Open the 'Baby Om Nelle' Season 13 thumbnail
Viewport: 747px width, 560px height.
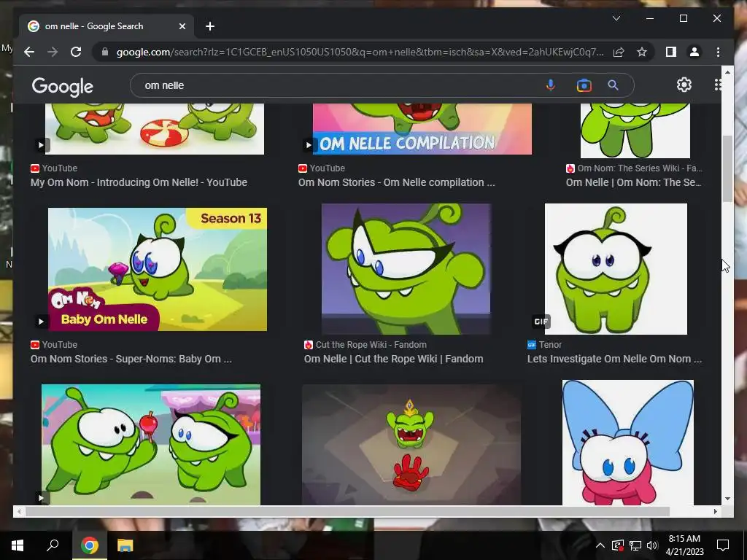point(158,269)
